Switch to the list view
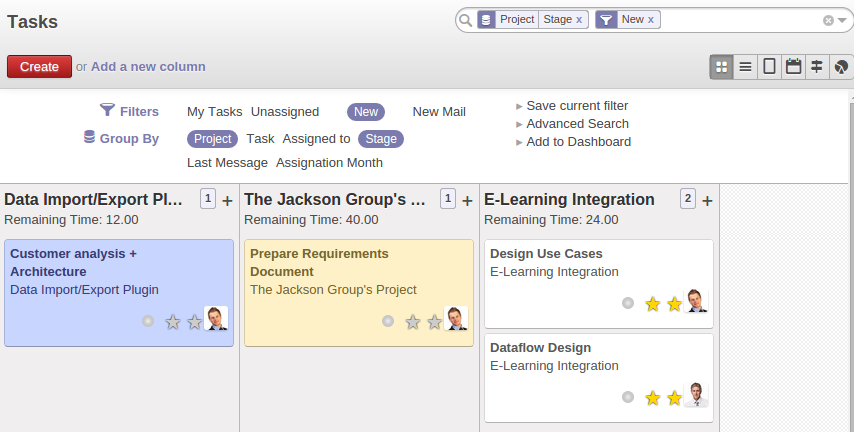 pyautogui.click(x=745, y=67)
